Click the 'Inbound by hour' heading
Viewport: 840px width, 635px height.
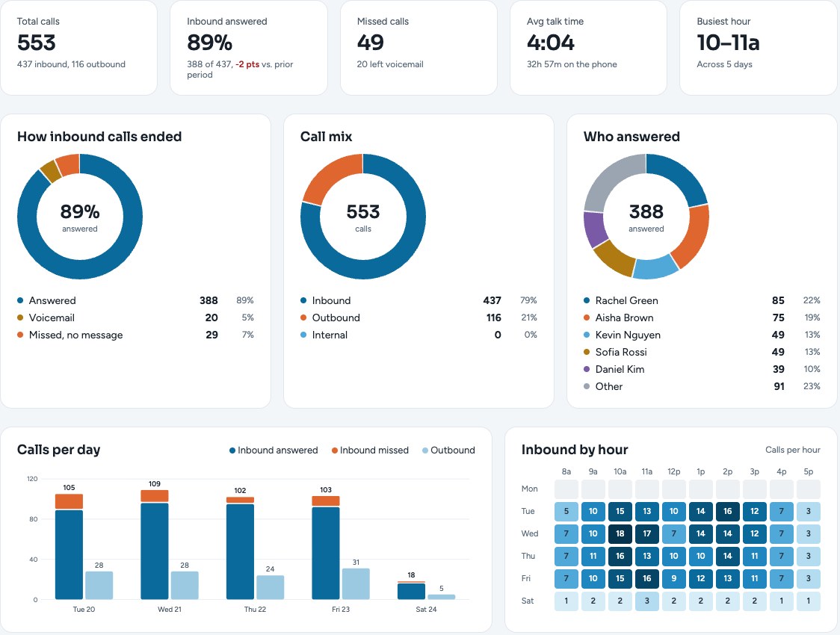tap(575, 450)
